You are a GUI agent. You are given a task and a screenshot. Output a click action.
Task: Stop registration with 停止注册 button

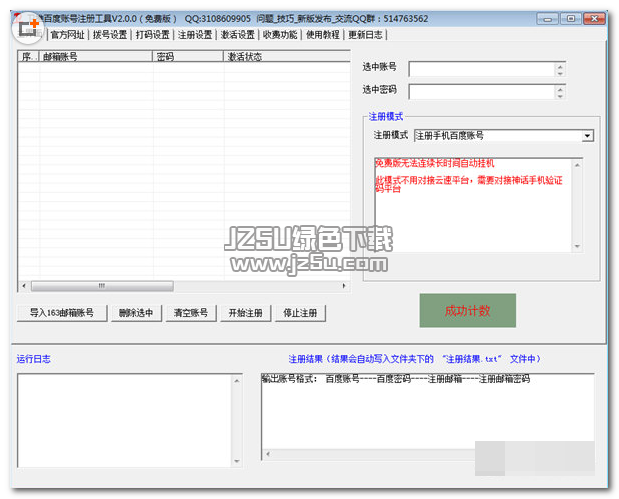pyautogui.click(x=300, y=313)
